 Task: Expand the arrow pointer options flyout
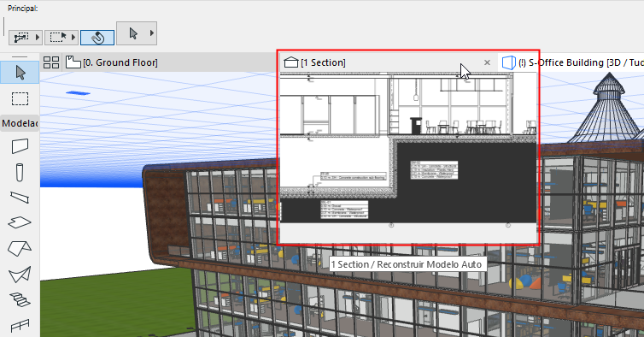pyautogui.click(x=152, y=33)
